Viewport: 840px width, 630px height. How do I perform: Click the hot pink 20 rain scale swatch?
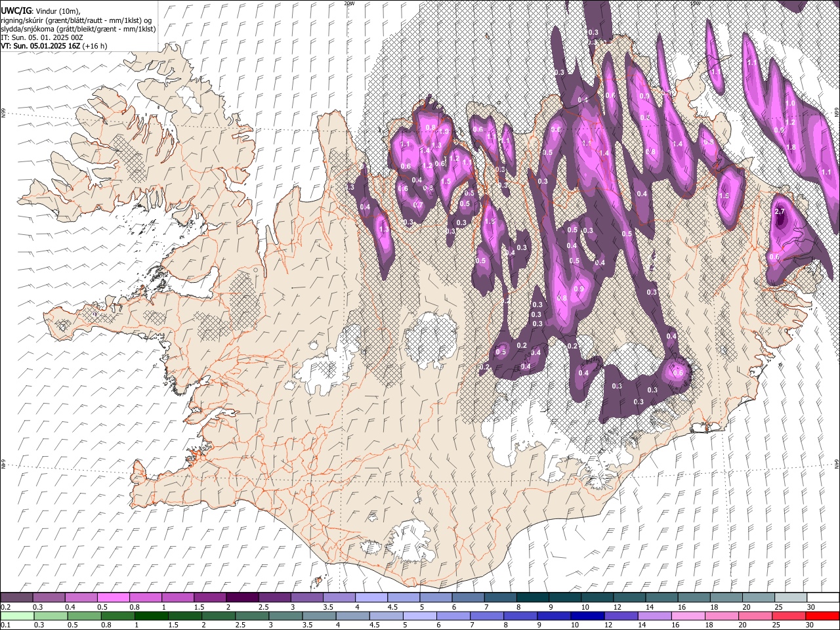click(755, 616)
